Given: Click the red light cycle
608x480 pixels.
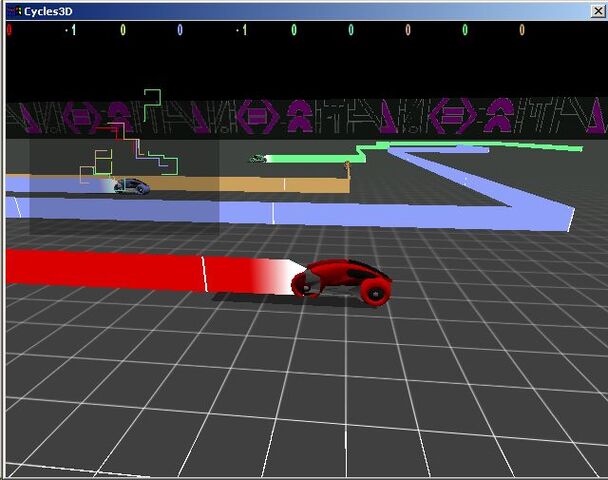Looking at the screenshot, I should [x=341, y=282].
